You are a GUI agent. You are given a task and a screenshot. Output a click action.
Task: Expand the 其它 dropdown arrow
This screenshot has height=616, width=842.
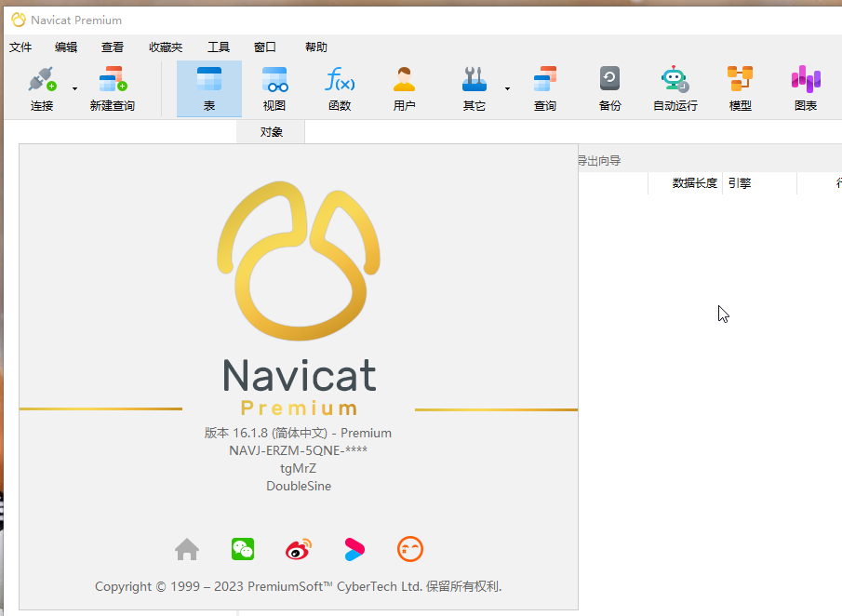(507, 88)
